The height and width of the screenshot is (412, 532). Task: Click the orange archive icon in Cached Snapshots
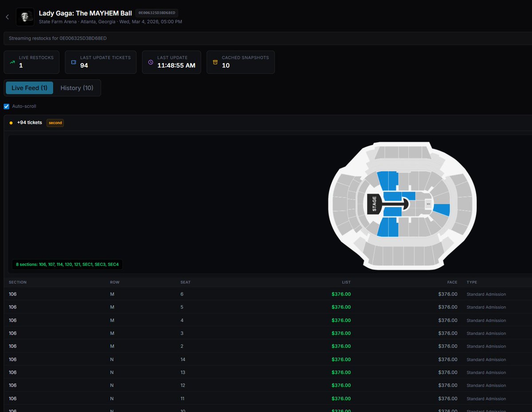tap(215, 62)
